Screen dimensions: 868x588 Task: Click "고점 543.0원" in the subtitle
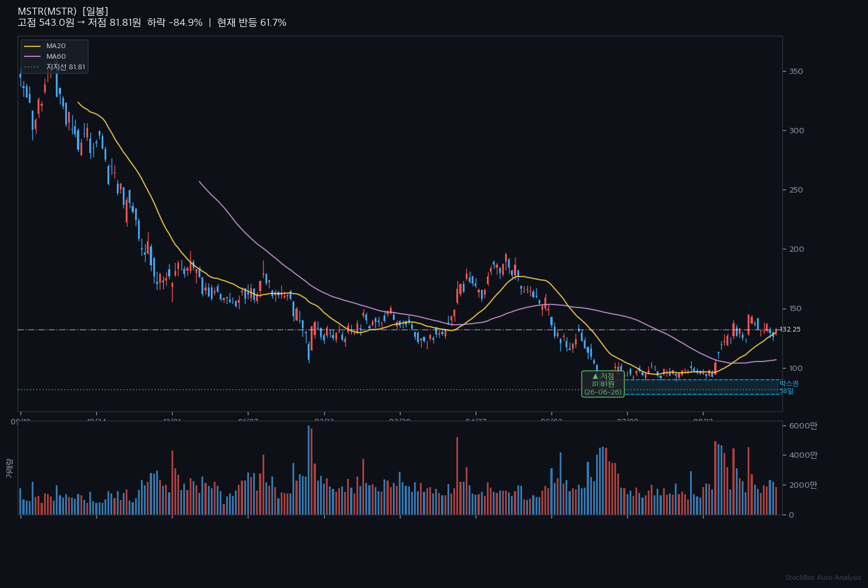click(46, 23)
